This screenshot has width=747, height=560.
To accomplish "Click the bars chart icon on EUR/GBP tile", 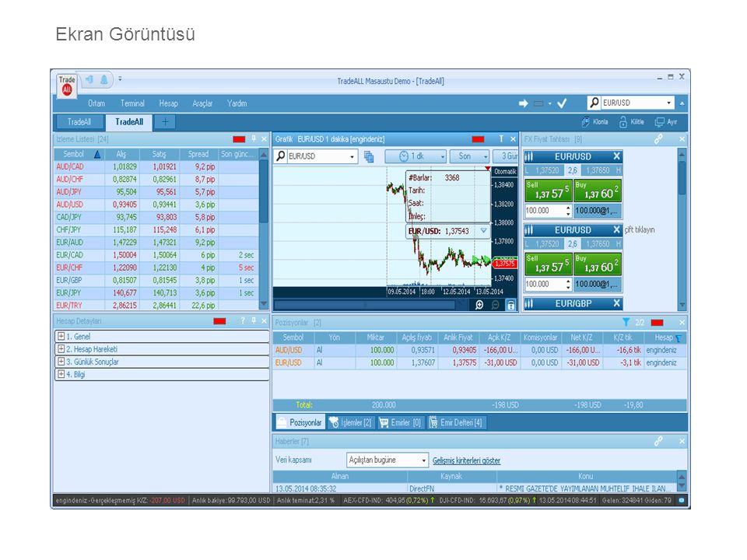I will point(529,303).
